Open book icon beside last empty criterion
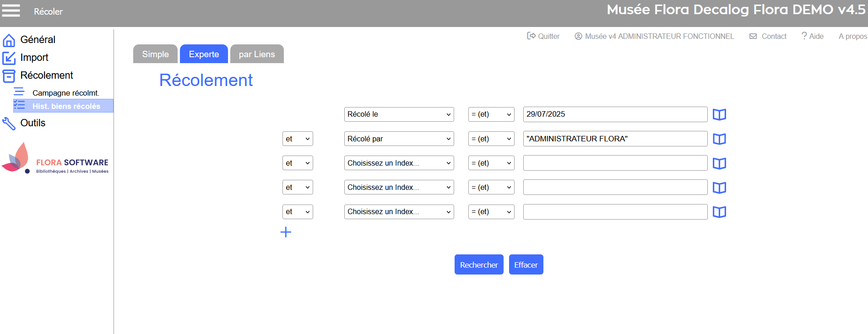This screenshot has height=334, width=868. [719, 212]
